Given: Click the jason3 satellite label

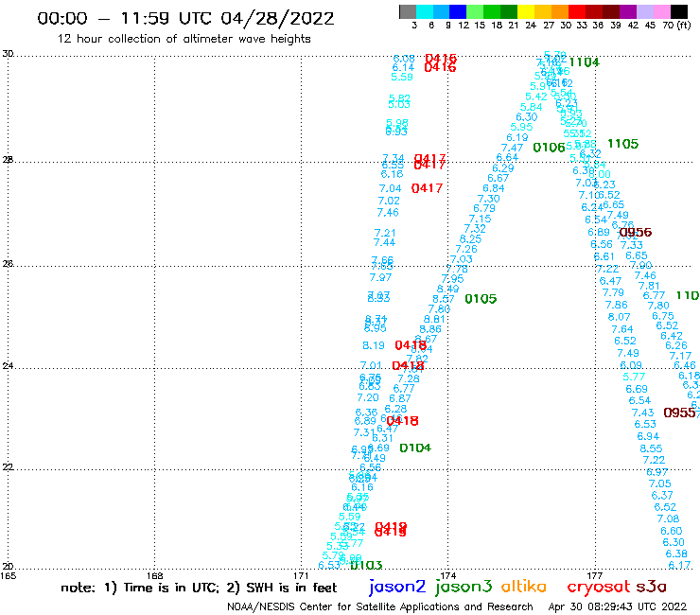Looking at the screenshot, I should [464, 588].
